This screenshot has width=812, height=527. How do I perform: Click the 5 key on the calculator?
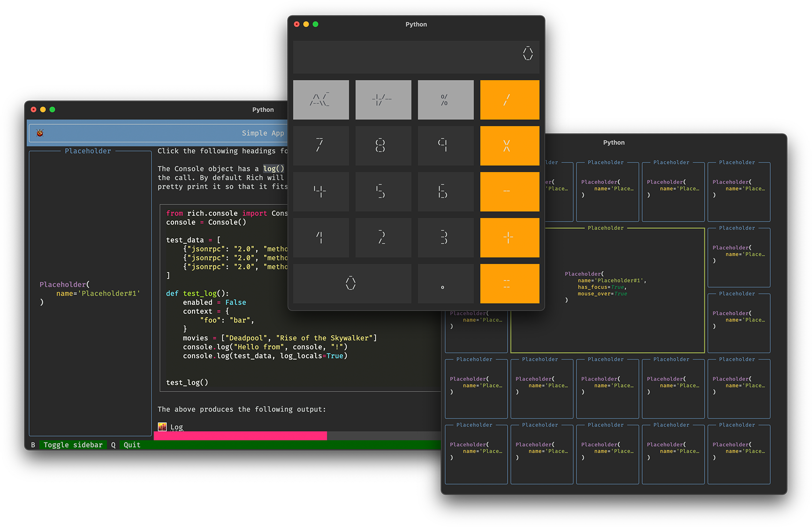point(383,191)
